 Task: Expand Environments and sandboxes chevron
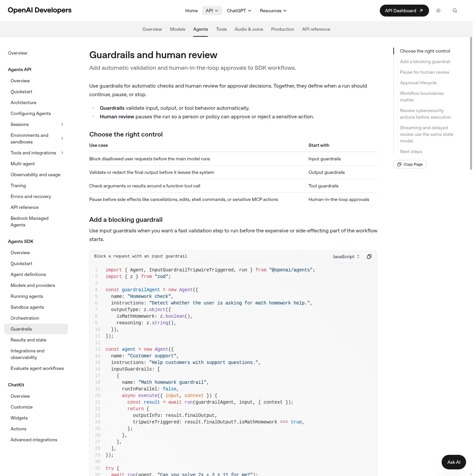(62, 139)
